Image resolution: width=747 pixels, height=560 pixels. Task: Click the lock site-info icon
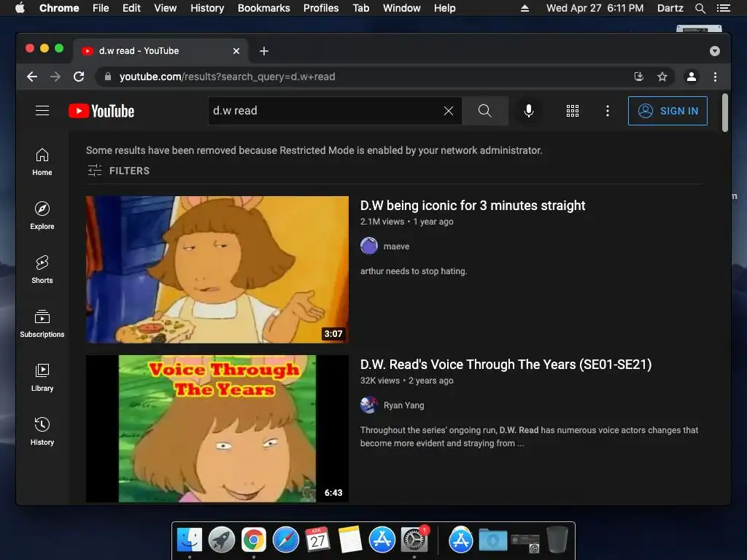tap(108, 77)
